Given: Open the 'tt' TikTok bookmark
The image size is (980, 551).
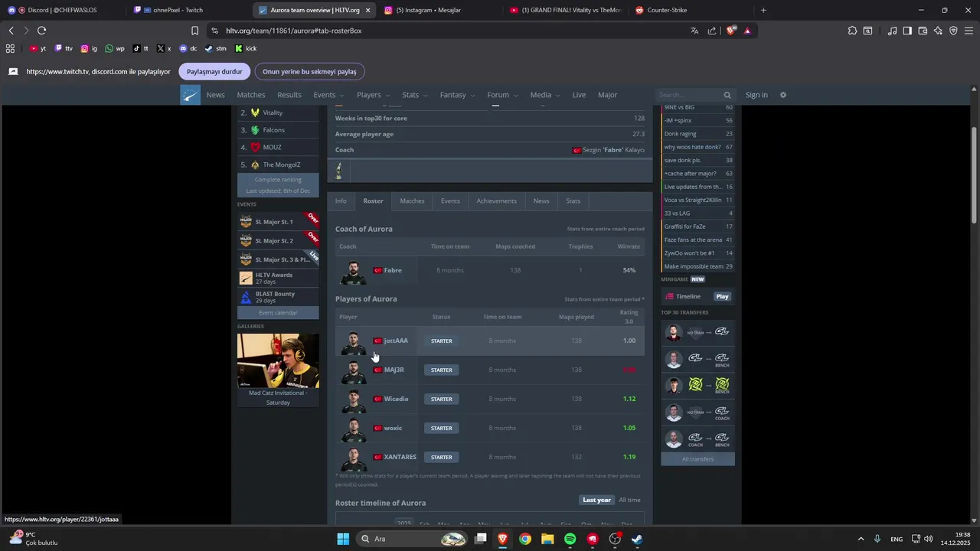Looking at the screenshot, I should pos(140,48).
